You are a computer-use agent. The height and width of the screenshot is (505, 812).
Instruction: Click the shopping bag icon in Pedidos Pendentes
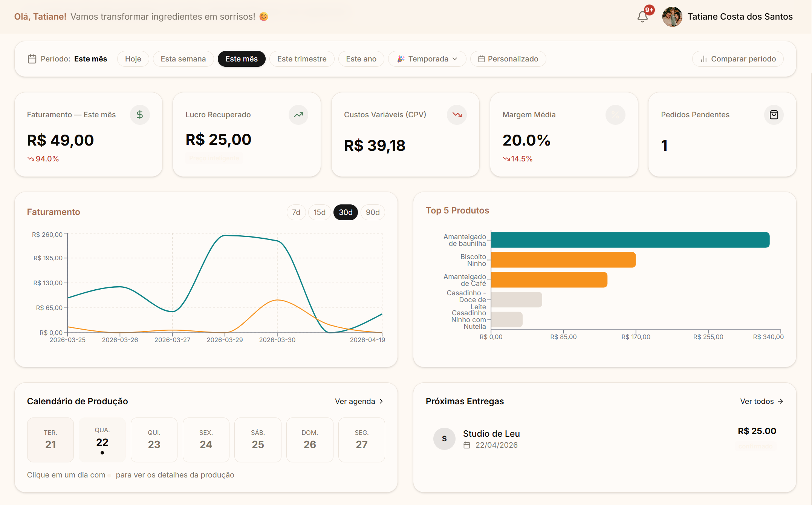774,115
